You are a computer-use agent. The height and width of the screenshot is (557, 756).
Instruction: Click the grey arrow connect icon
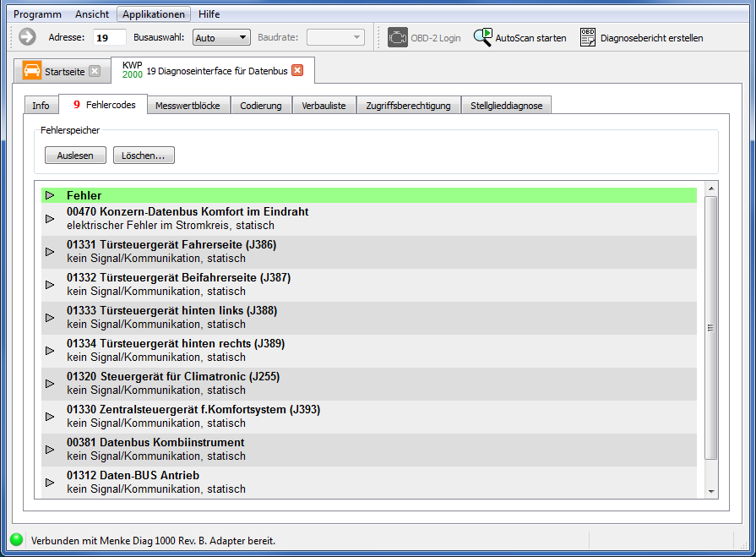27,37
